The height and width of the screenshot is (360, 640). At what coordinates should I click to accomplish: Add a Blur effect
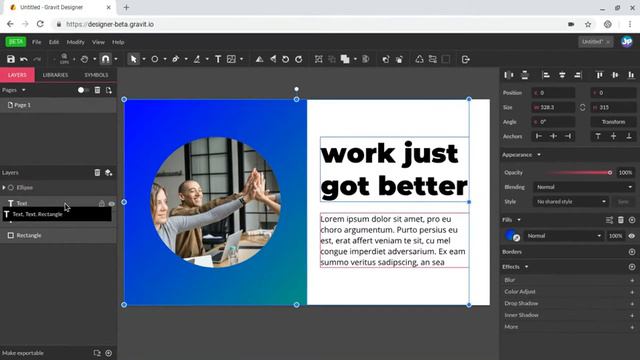(x=632, y=280)
